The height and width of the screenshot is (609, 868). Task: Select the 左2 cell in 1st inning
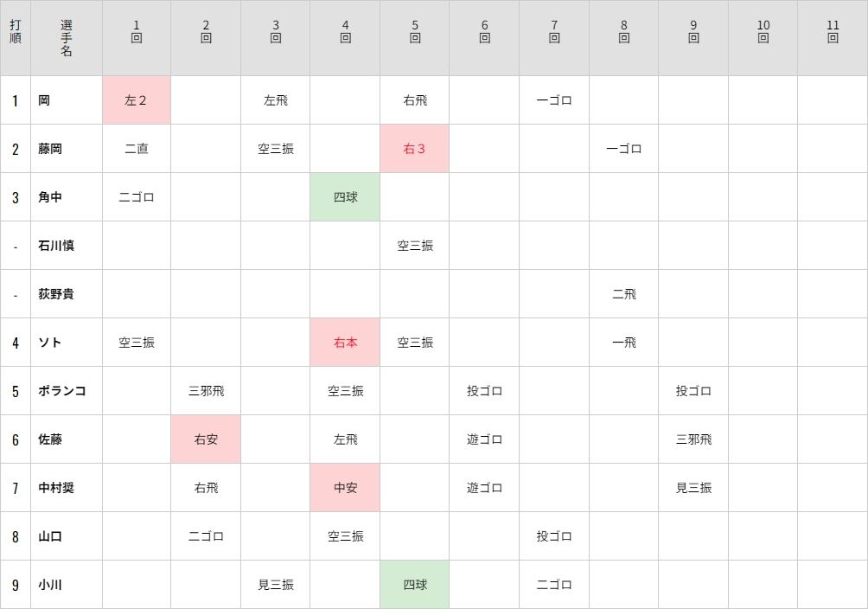click(137, 100)
